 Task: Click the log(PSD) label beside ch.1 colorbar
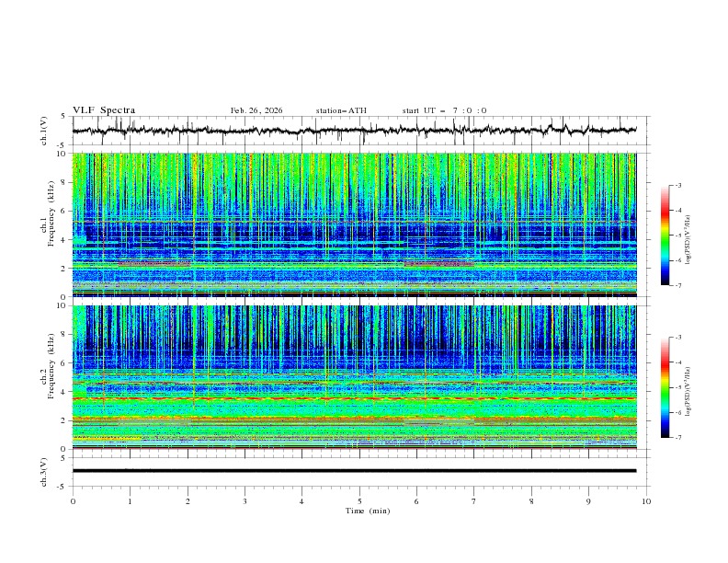688,240
